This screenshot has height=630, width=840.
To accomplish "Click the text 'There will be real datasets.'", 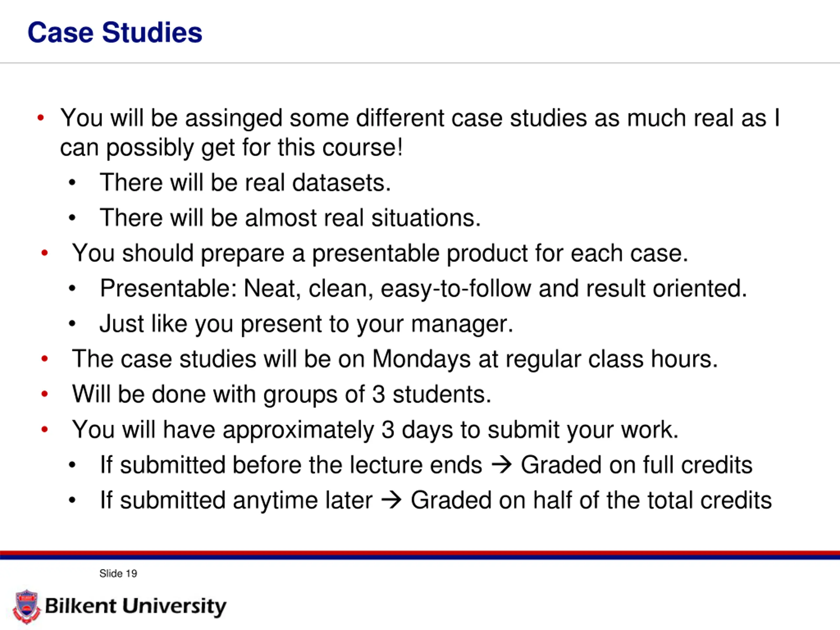I will pyautogui.click(x=245, y=182).
